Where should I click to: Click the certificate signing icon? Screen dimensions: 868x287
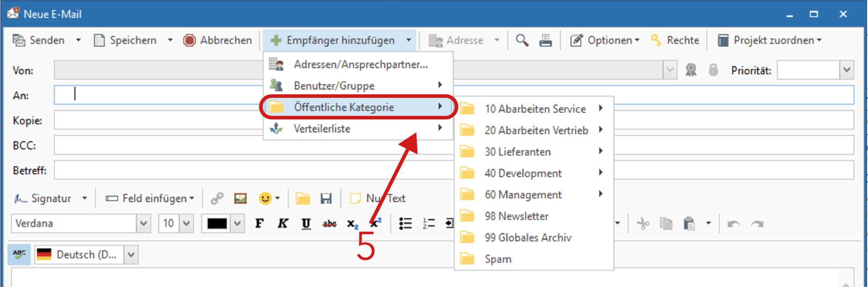tap(691, 70)
